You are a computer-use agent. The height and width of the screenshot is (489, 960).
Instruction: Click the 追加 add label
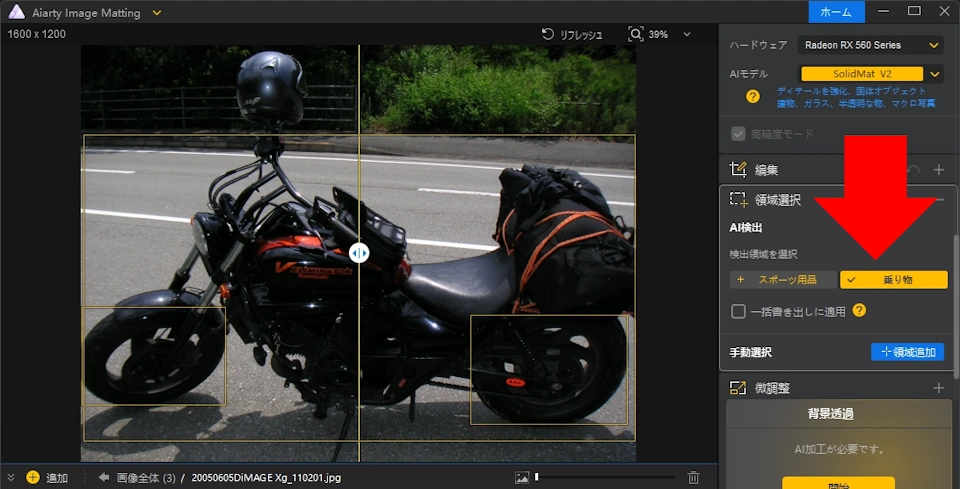(x=57, y=478)
